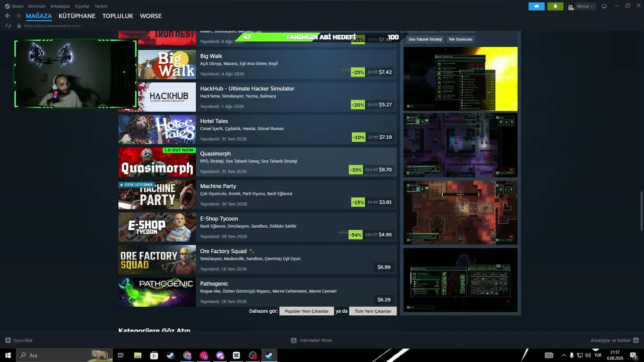
Task: Open the Big Walk game row
Action: tap(258, 64)
